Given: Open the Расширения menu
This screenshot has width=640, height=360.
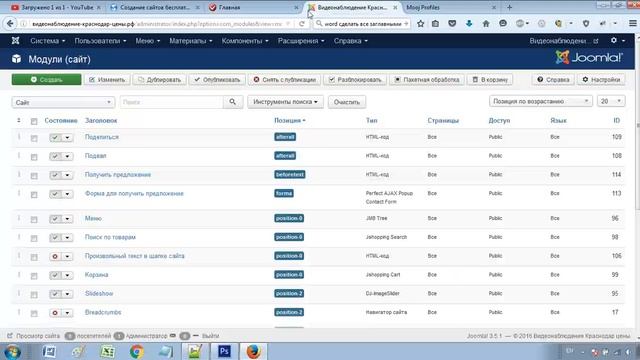Looking at the screenshot, I should 301,41.
